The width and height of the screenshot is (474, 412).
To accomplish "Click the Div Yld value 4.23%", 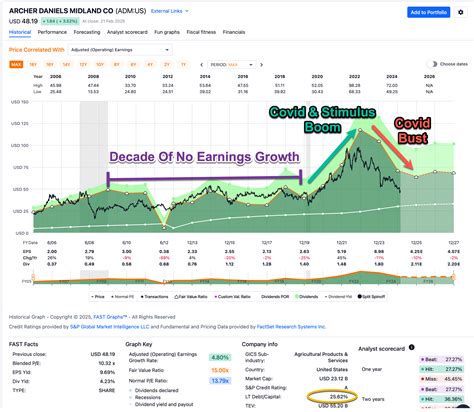I will 107,381.
